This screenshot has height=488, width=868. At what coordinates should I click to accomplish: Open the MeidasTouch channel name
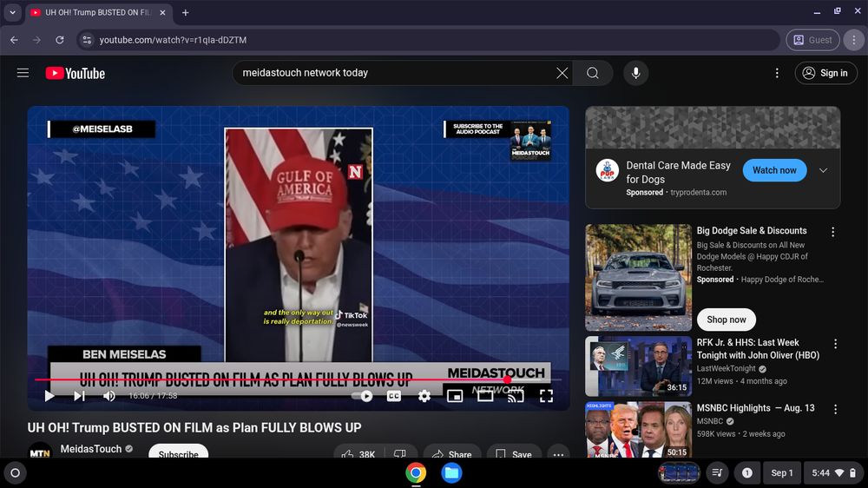pos(91,449)
